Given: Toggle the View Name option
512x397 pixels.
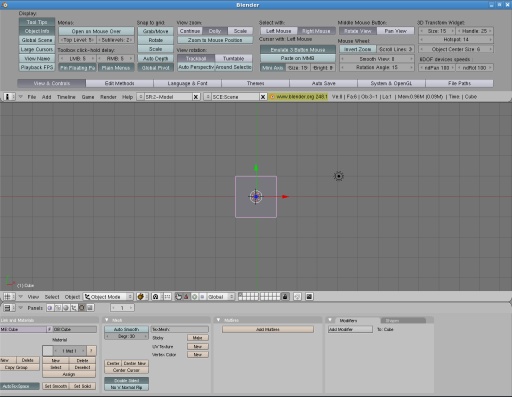Looking at the screenshot, I should pos(37,58).
